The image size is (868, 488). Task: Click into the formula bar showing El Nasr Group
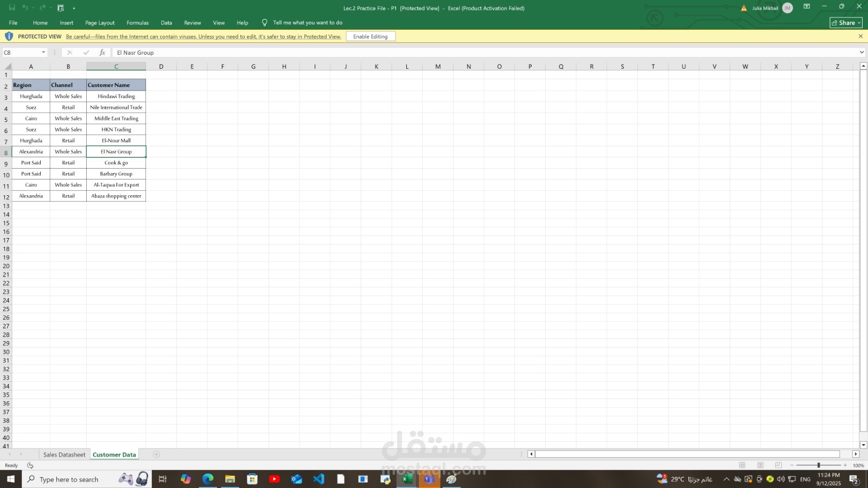coord(484,53)
